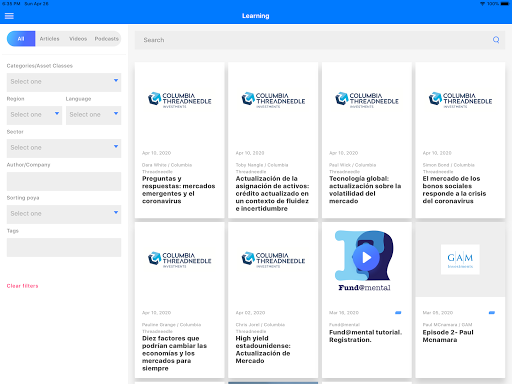
Task: Tap the search magnifier icon
Action: pos(496,40)
